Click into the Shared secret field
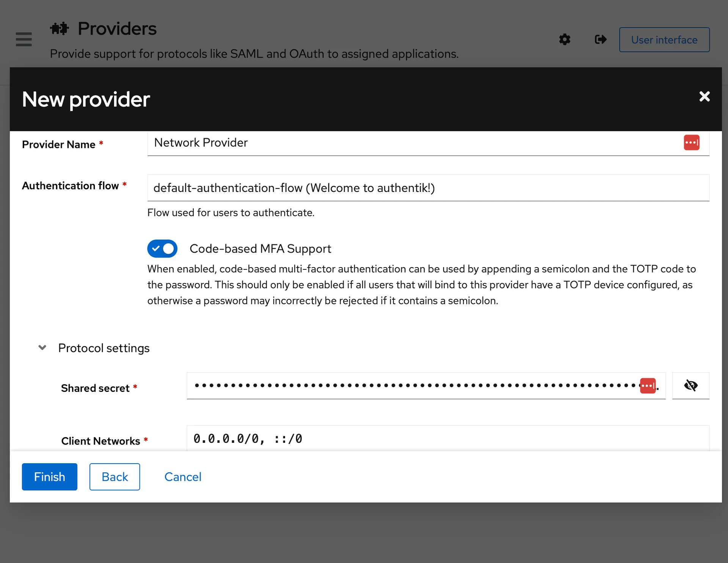 point(413,386)
